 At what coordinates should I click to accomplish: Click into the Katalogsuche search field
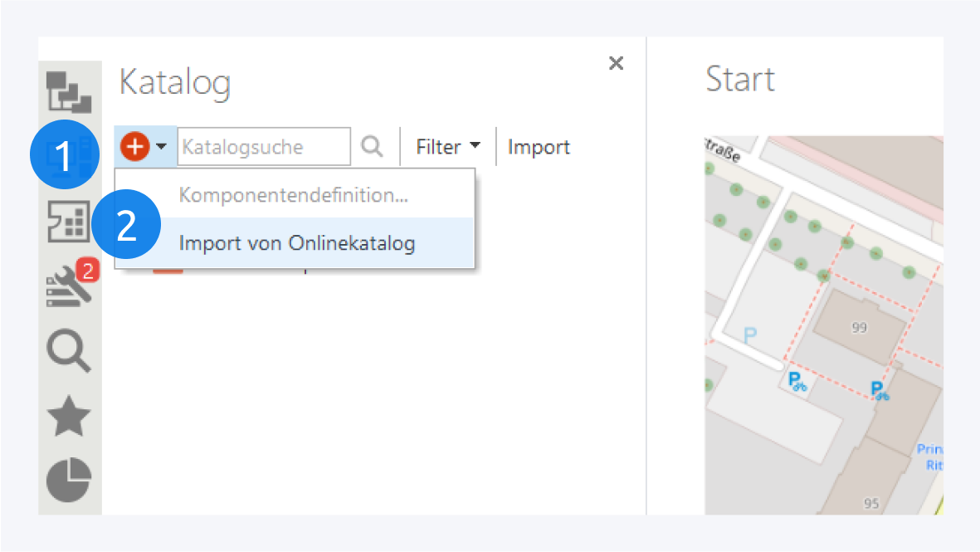click(x=264, y=147)
